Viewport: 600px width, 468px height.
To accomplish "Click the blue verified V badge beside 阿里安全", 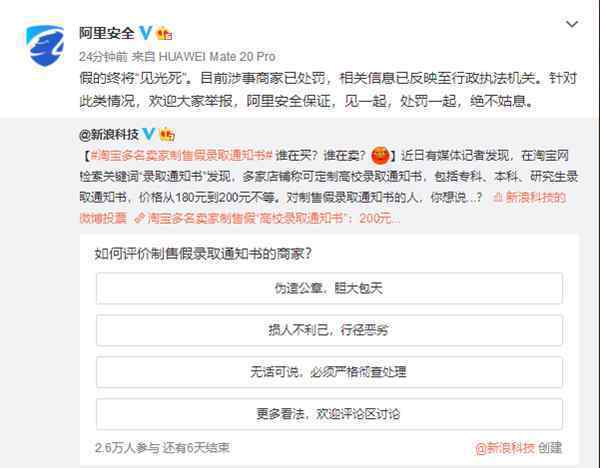I will 145,33.
